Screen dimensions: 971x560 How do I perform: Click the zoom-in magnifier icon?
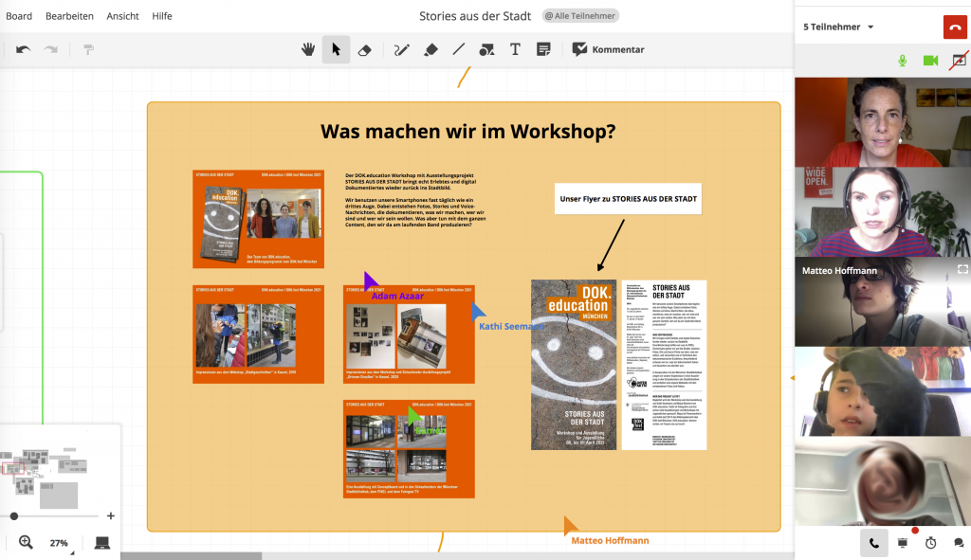click(x=26, y=542)
